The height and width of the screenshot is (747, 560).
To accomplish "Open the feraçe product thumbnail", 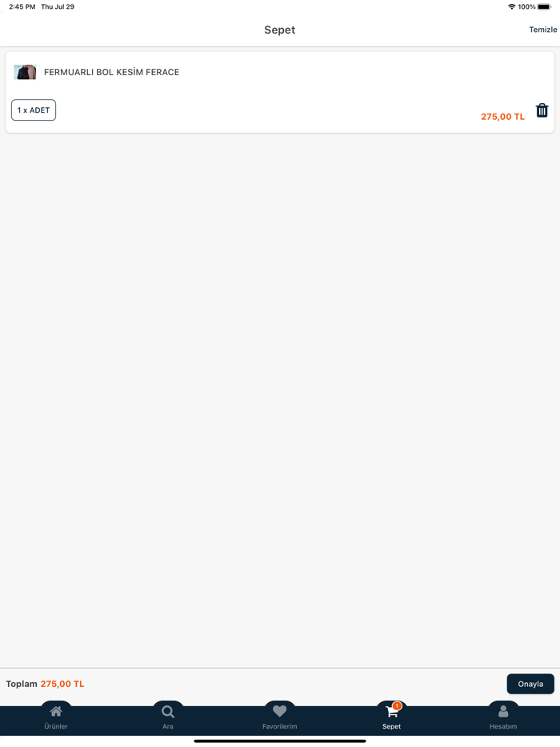I will pos(26,72).
